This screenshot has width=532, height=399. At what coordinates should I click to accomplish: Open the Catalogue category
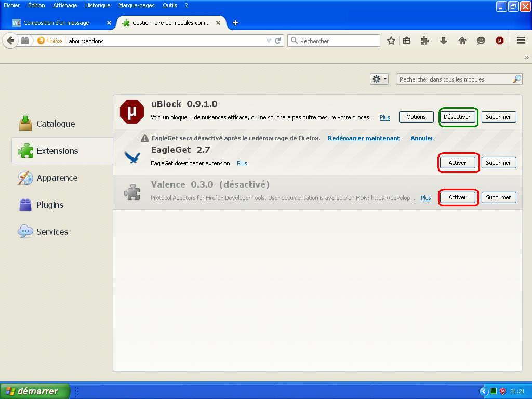[x=47, y=124]
